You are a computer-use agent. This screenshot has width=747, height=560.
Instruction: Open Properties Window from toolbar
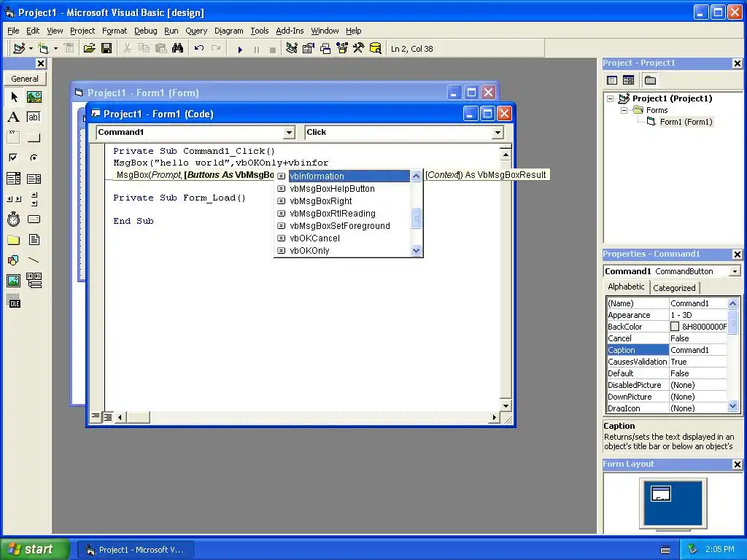click(x=309, y=48)
